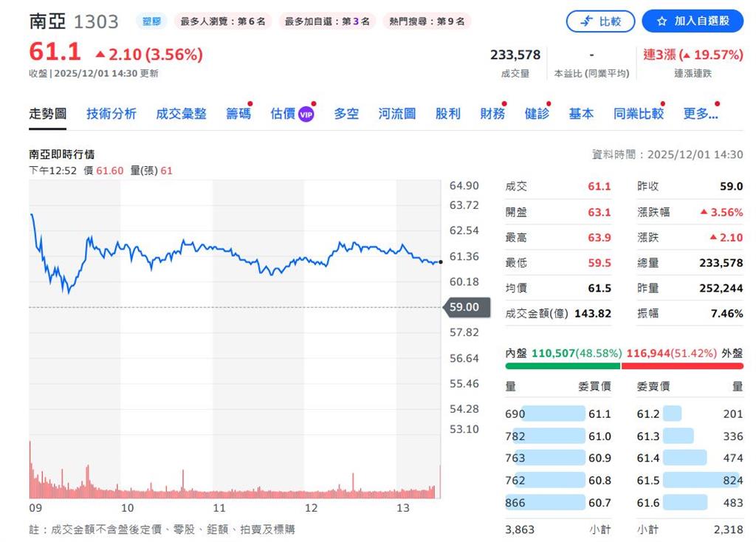Click the 比較 button

click(600, 21)
